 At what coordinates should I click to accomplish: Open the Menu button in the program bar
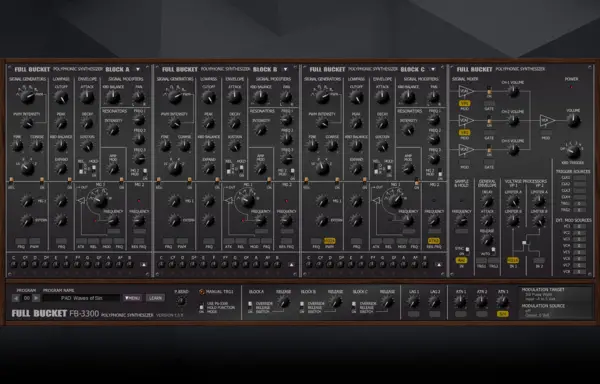pos(133,298)
